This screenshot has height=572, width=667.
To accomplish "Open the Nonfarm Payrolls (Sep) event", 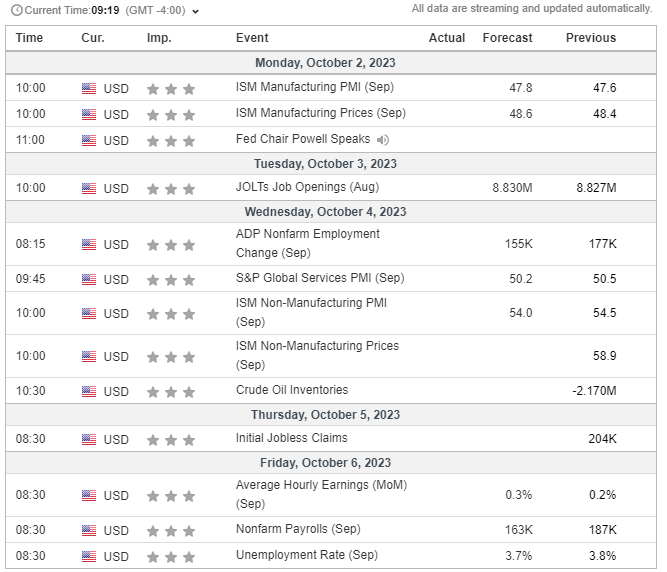I will pyautogui.click(x=298, y=529).
